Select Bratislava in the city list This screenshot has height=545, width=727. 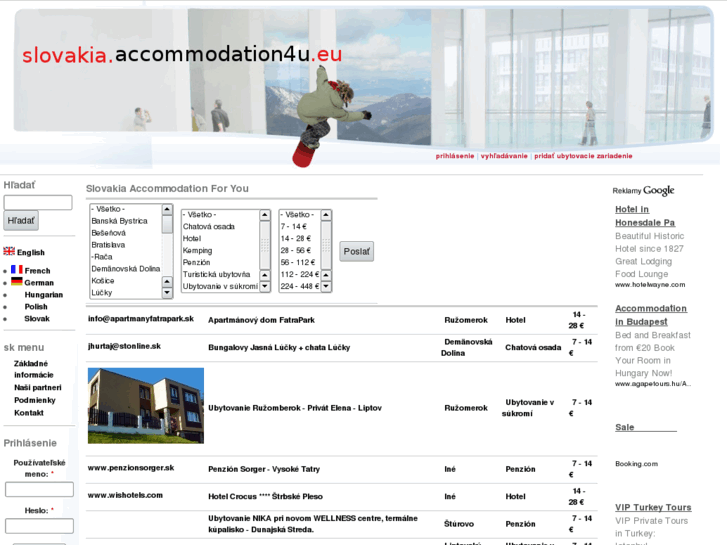[x=108, y=245]
